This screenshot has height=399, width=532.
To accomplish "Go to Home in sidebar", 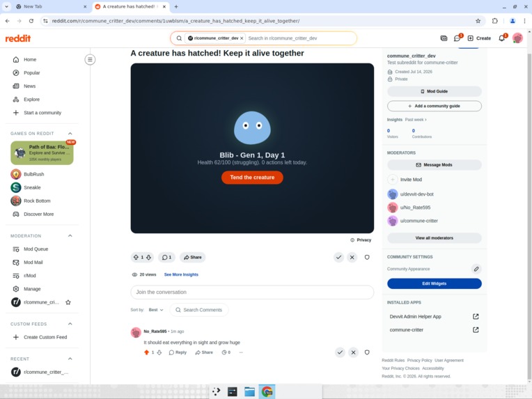I will pyautogui.click(x=42, y=59).
